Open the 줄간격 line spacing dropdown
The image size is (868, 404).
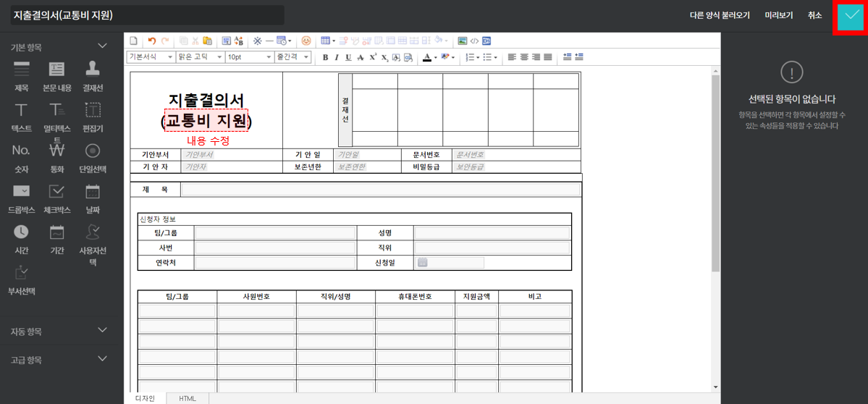pyautogui.click(x=293, y=57)
